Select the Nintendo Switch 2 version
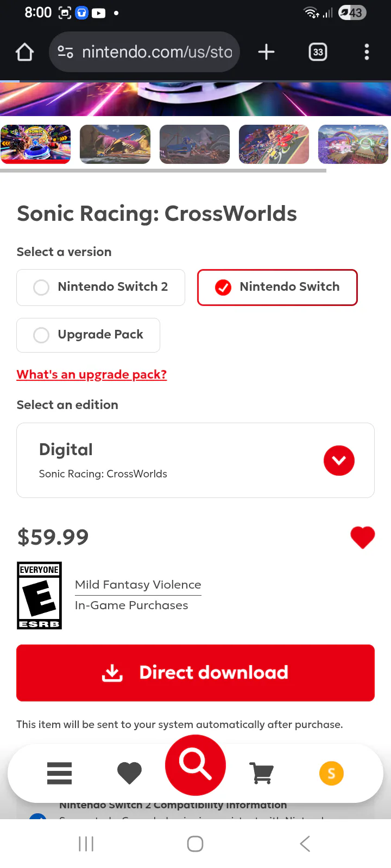 [x=100, y=287]
